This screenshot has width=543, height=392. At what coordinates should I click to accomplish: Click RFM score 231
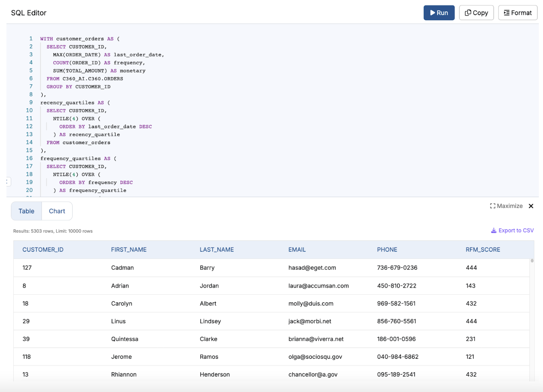470,339
